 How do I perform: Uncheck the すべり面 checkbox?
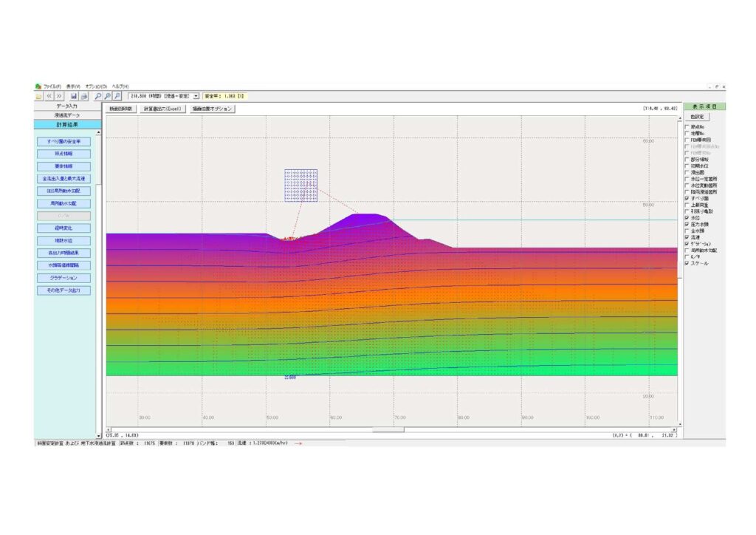pos(687,199)
